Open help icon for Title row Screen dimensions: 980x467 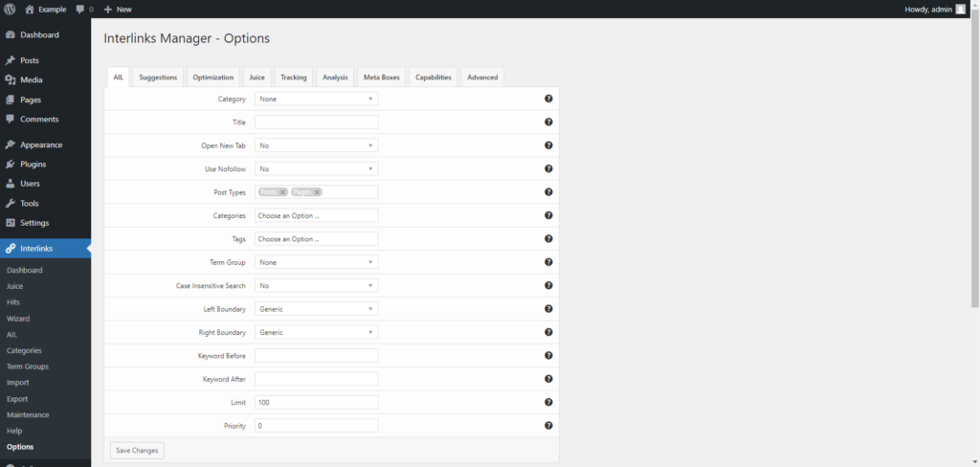[548, 122]
